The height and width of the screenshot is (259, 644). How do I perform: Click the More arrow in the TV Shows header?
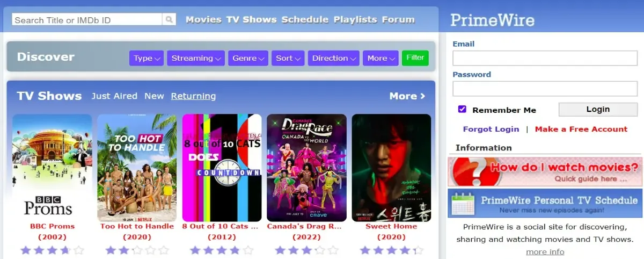pyautogui.click(x=407, y=96)
